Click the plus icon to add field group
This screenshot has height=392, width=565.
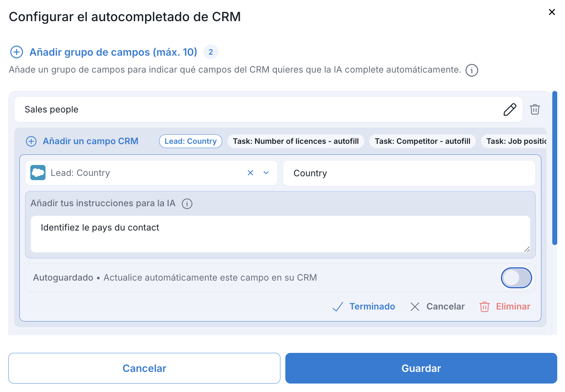pos(17,52)
